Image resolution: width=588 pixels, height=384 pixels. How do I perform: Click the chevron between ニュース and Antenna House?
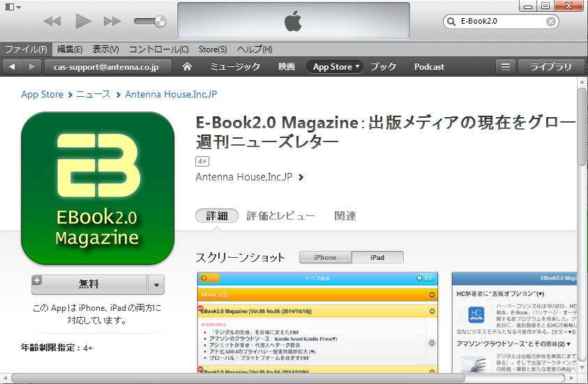(x=118, y=95)
